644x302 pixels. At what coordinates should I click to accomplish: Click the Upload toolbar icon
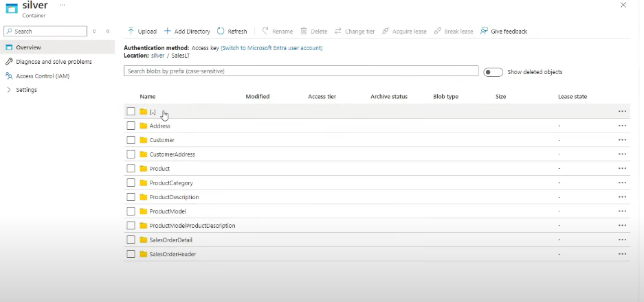click(131, 32)
